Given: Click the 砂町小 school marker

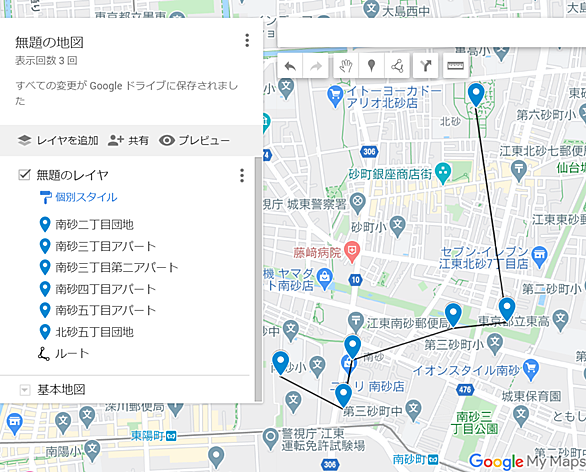Looking at the screenshot, I should [397, 226].
